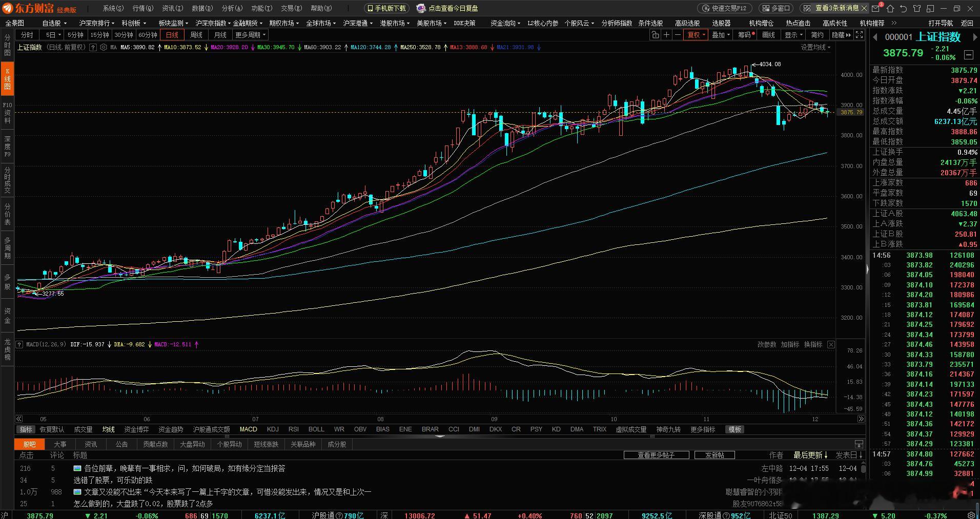Open the 画线 drawing tools
Screen dimensions: 980x519
[769, 35]
